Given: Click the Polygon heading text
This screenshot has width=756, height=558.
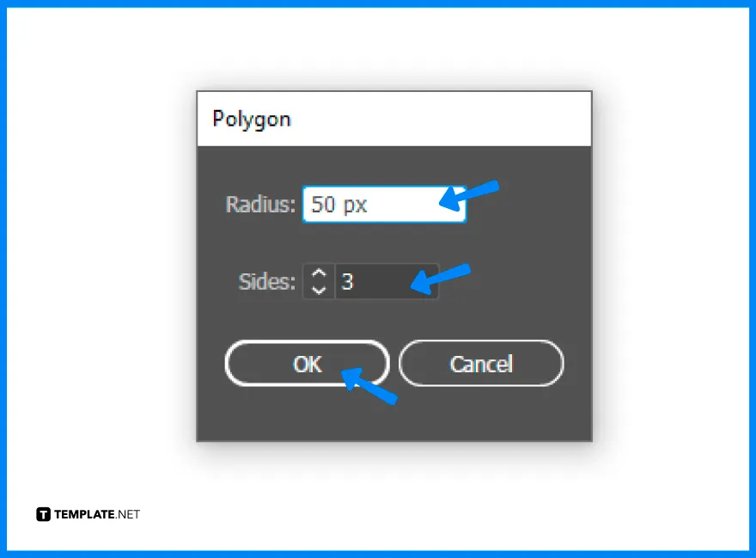Looking at the screenshot, I should (x=251, y=119).
